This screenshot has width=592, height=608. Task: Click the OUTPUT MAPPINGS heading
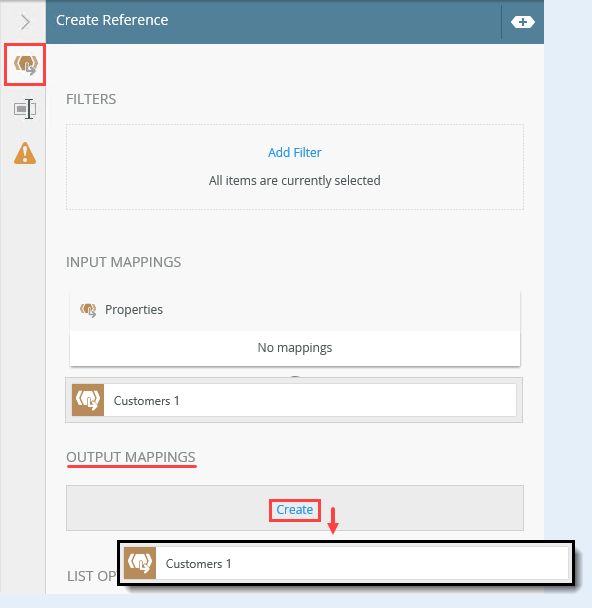pos(131,457)
